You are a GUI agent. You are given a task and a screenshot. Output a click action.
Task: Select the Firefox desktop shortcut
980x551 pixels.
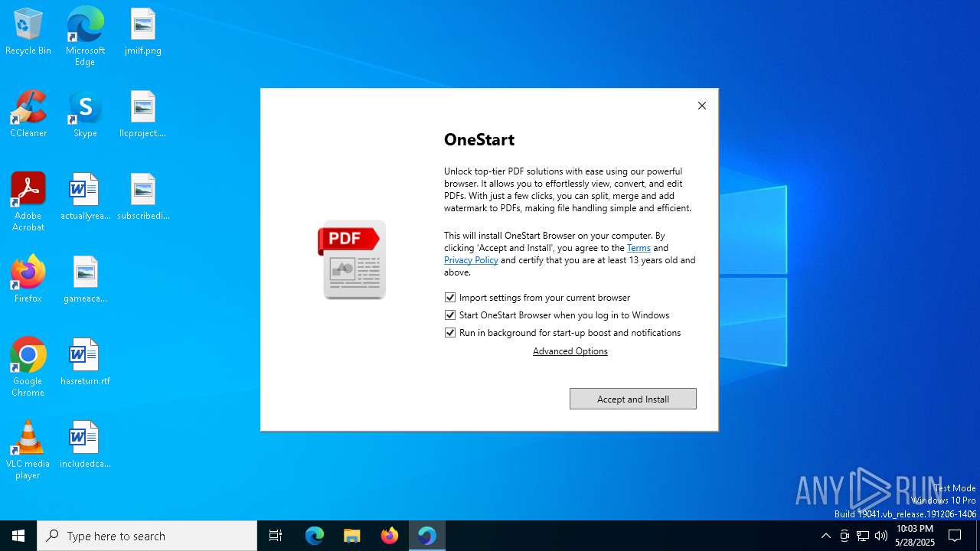tap(28, 279)
